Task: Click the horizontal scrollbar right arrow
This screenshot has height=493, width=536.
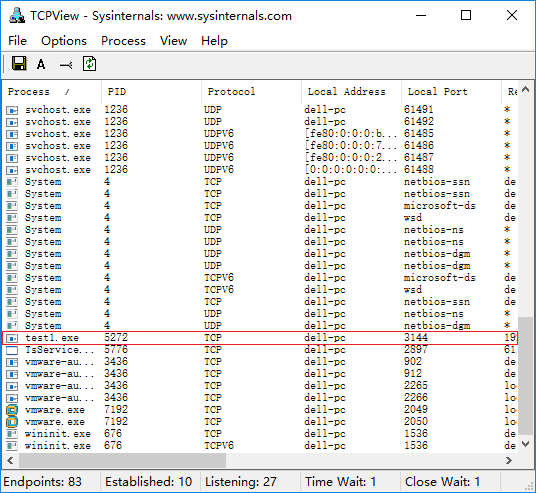Action: tap(509, 461)
